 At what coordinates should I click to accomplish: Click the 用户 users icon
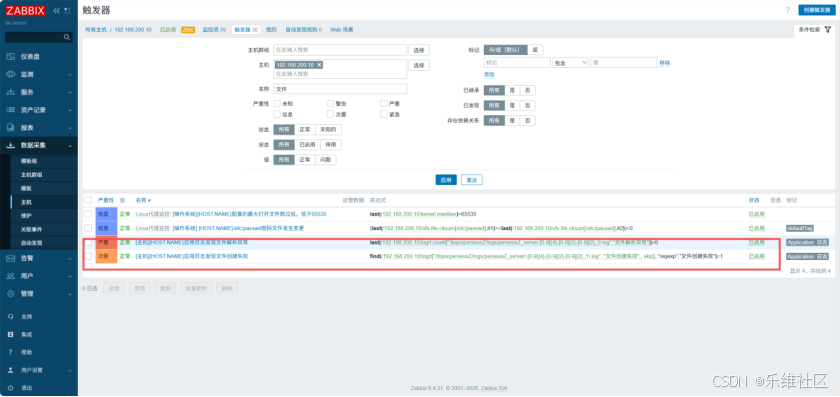(10, 276)
